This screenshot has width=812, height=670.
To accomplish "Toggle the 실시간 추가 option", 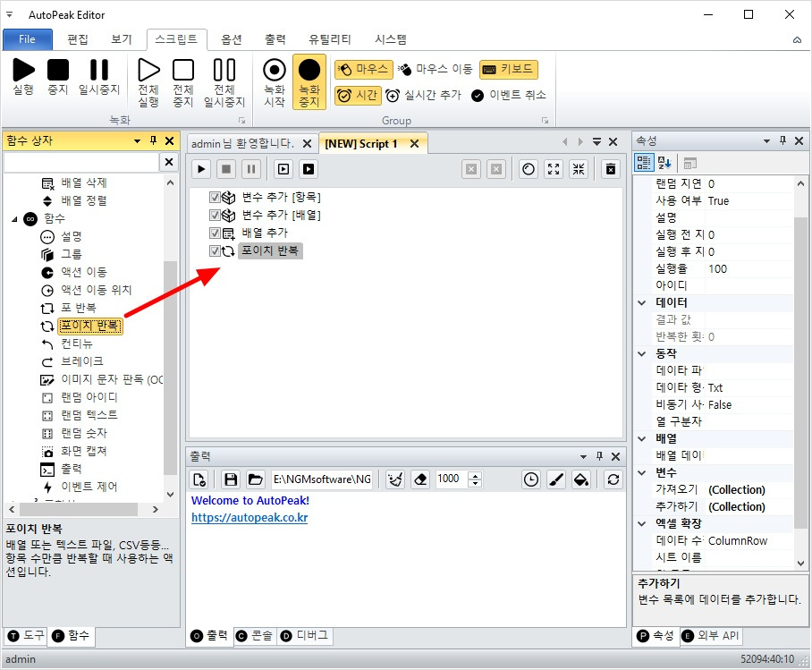I will [x=424, y=96].
